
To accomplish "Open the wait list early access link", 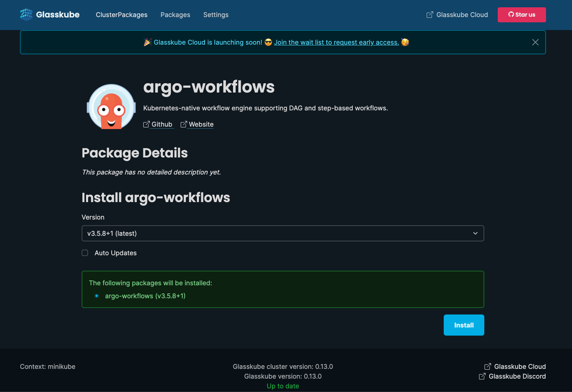I will coord(337,42).
